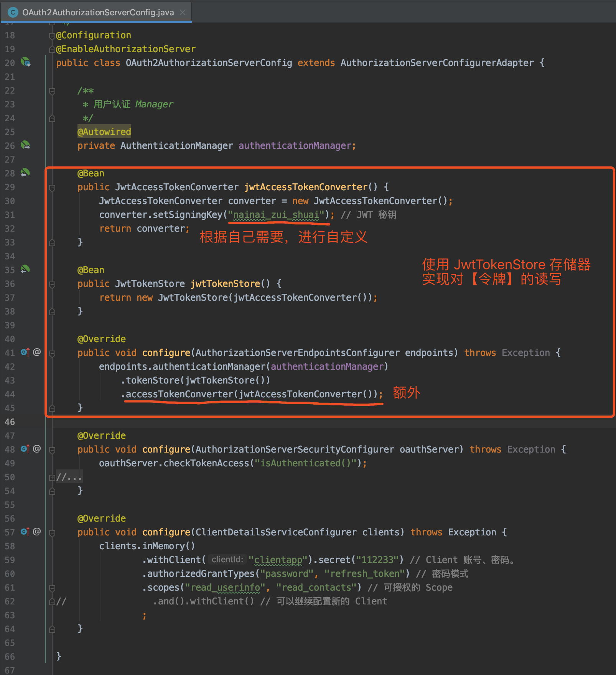
Task: Click the "isAuthenticated()" string literal
Action: [306, 463]
